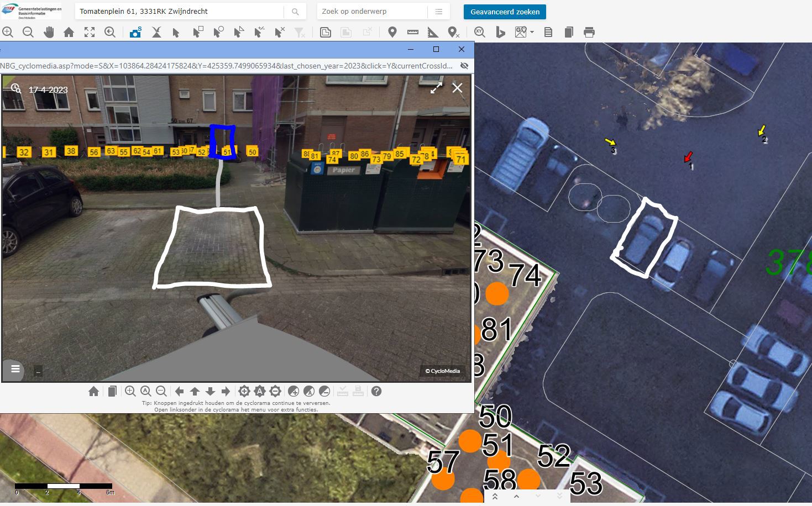Activate the Cyclomedia street view camera tool
Image resolution: width=812 pixels, height=506 pixels.
point(135,33)
